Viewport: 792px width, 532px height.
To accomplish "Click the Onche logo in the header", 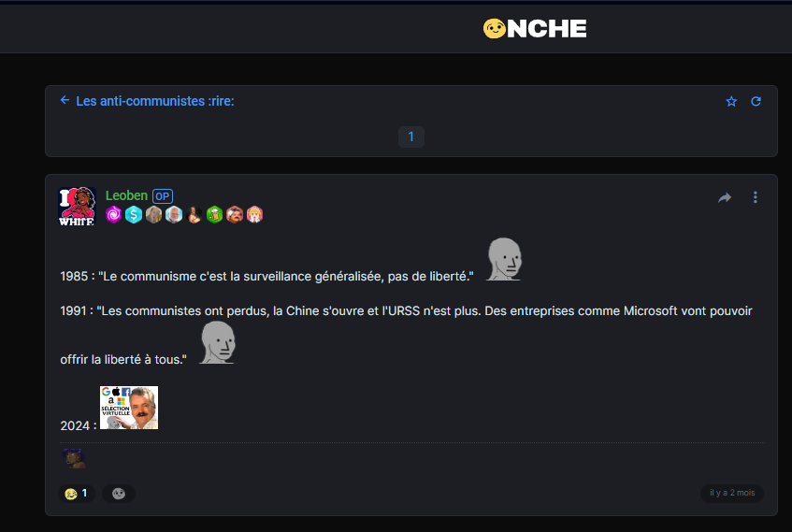I will coord(535,28).
